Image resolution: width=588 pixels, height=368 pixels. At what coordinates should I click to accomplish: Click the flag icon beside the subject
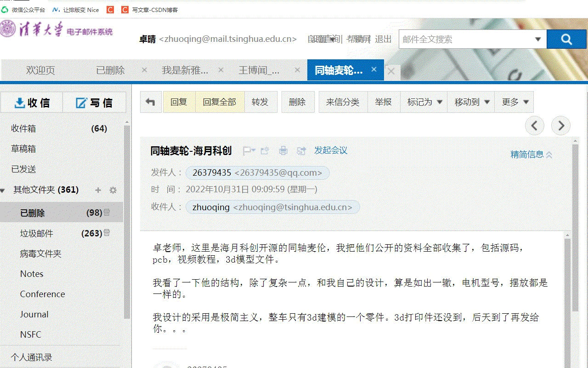point(249,150)
